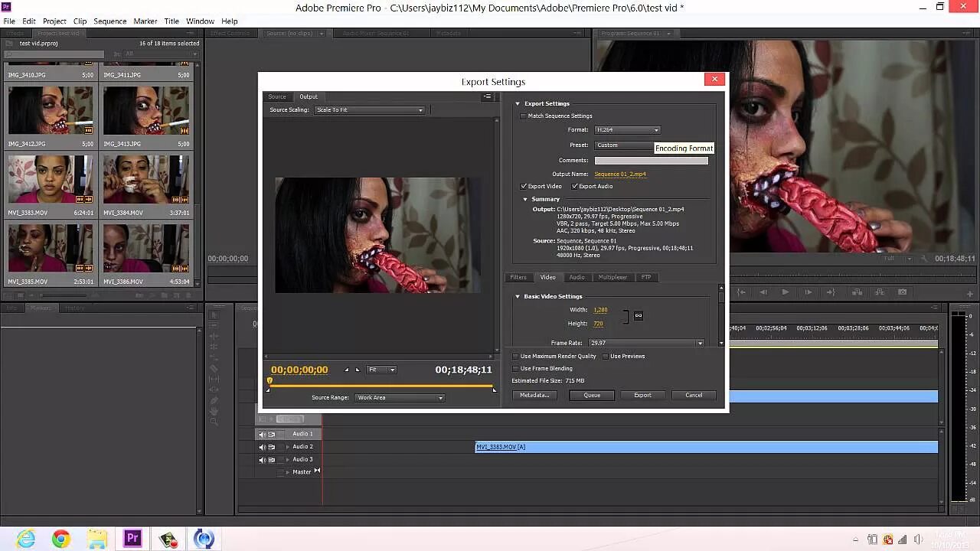Collapse the Summary section
Image resolution: width=980 pixels, height=551 pixels.
coord(525,200)
